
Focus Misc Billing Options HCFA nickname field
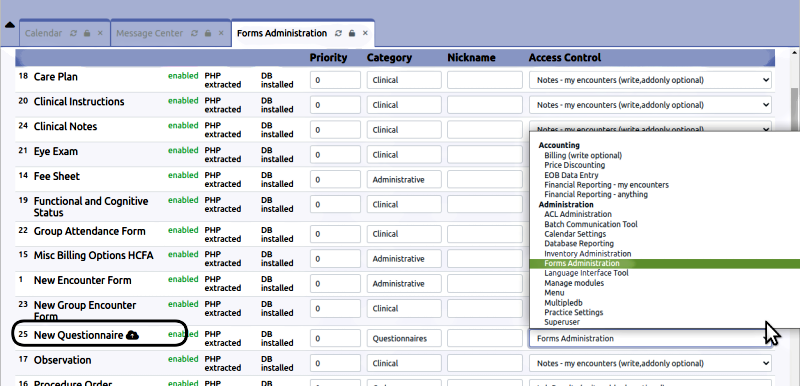tap(485, 259)
